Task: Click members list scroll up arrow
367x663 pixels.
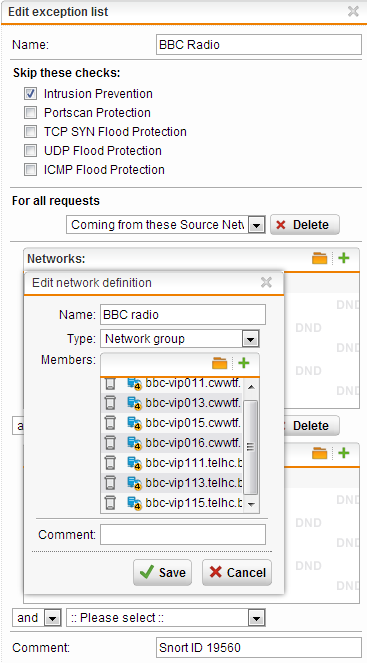Action: (251, 386)
